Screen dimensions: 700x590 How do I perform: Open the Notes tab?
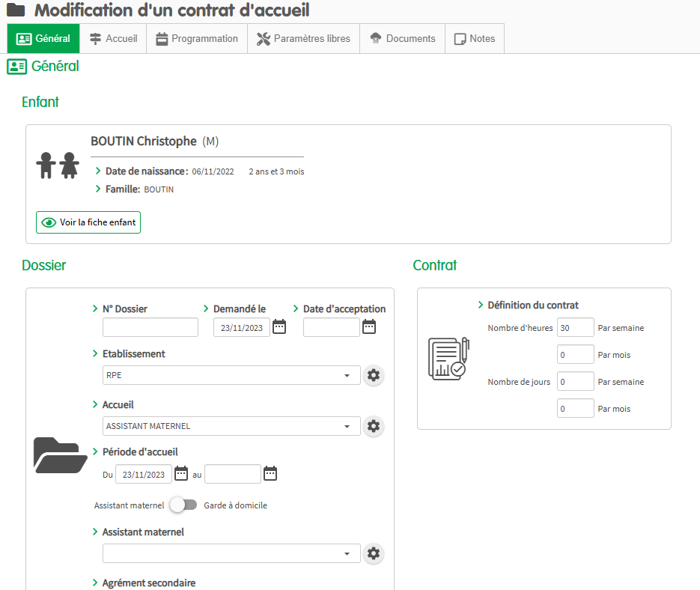point(475,39)
